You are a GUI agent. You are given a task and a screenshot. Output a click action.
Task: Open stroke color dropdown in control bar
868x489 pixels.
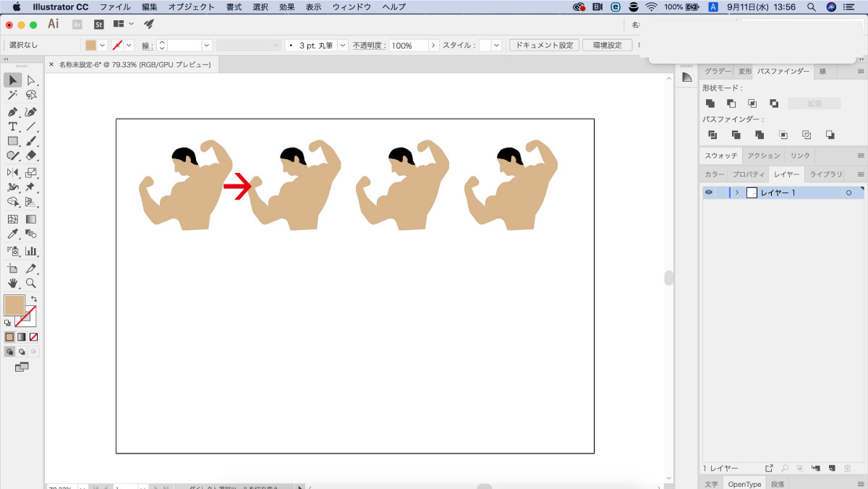pos(129,45)
